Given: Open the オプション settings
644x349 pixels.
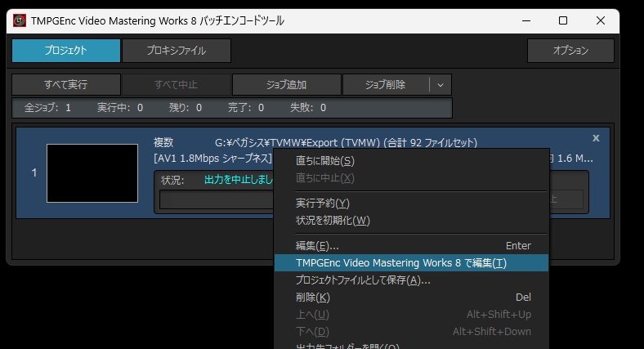Looking at the screenshot, I should tap(570, 51).
